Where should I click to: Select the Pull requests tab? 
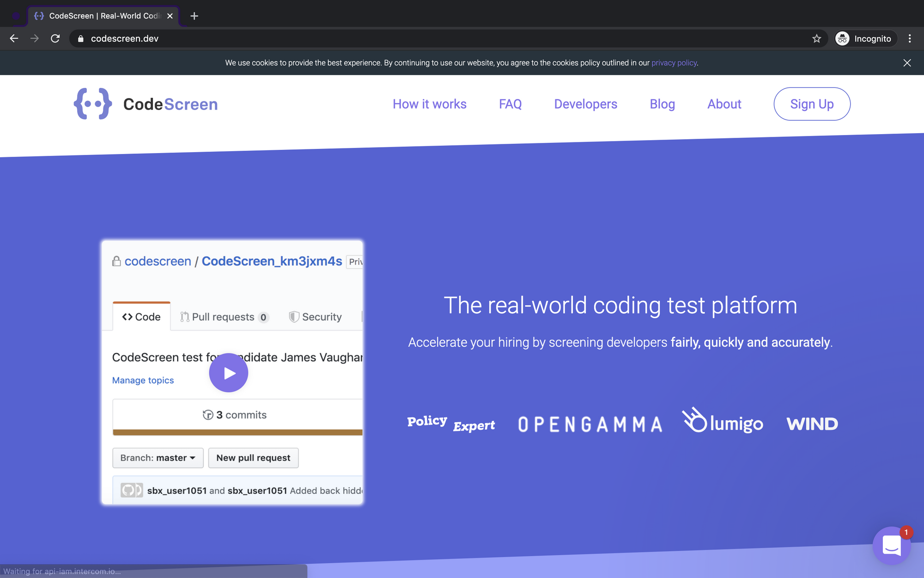pyautogui.click(x=224, y=317)
